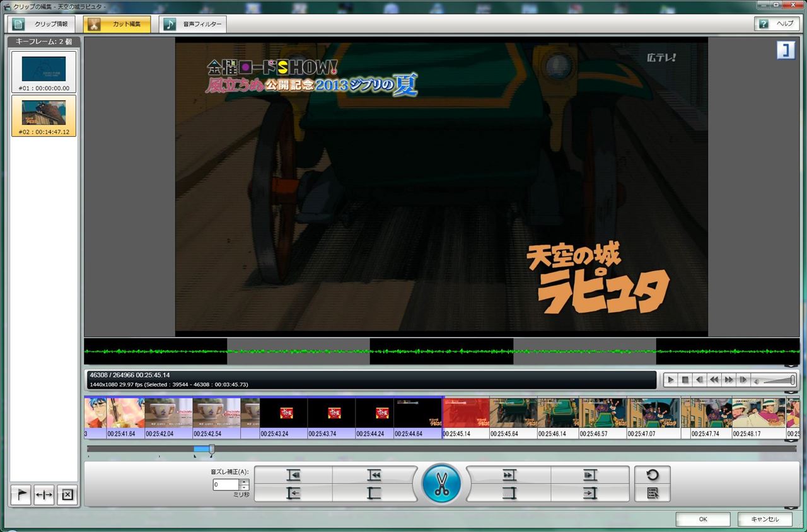The height and width of the screenshot is (532, 807).
Task: Select the timeline frame at 00:25:46.14
Action: 558,418
